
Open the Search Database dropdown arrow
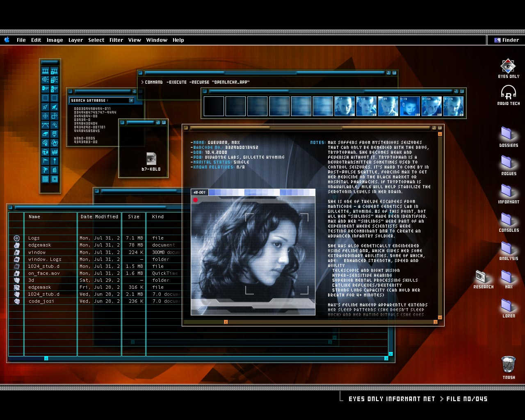pos(131,100)
